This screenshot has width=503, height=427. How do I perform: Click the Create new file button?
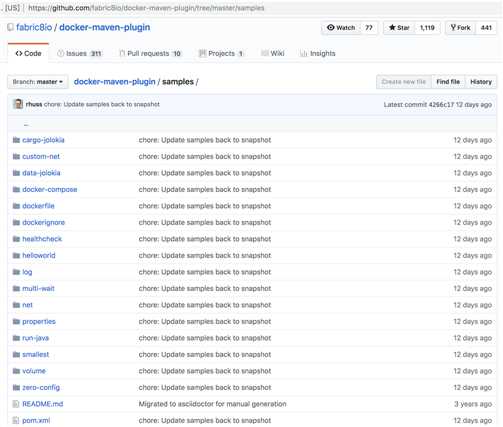point(404,82)
